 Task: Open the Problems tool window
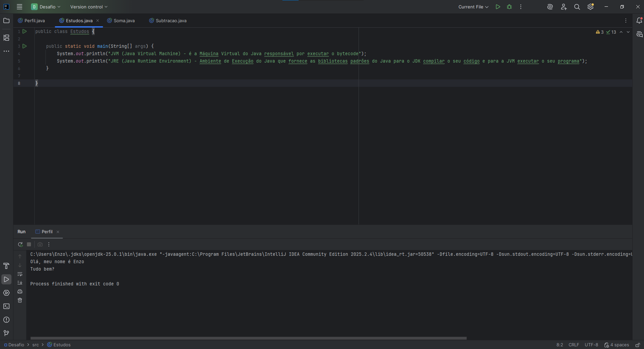click(x=6, y=320)
